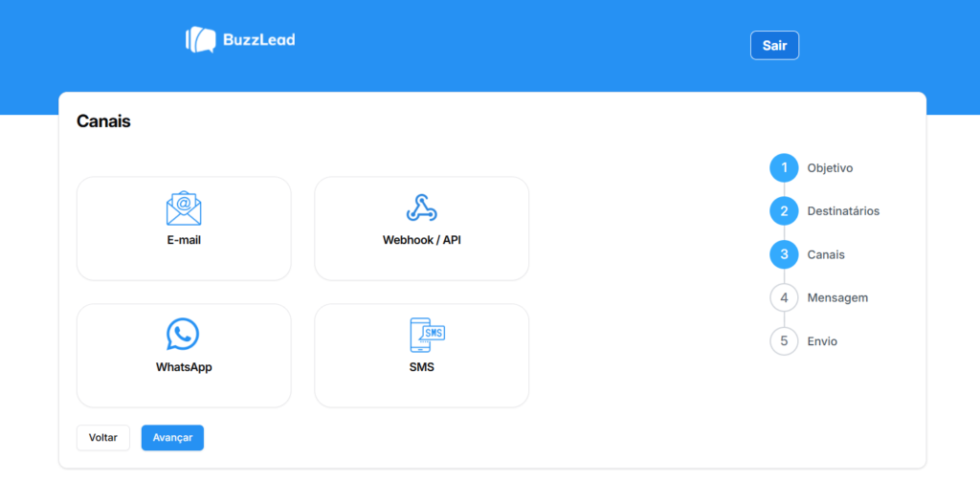Log out with the Sair button
This screenshot has width=980, height=502.
774,46
